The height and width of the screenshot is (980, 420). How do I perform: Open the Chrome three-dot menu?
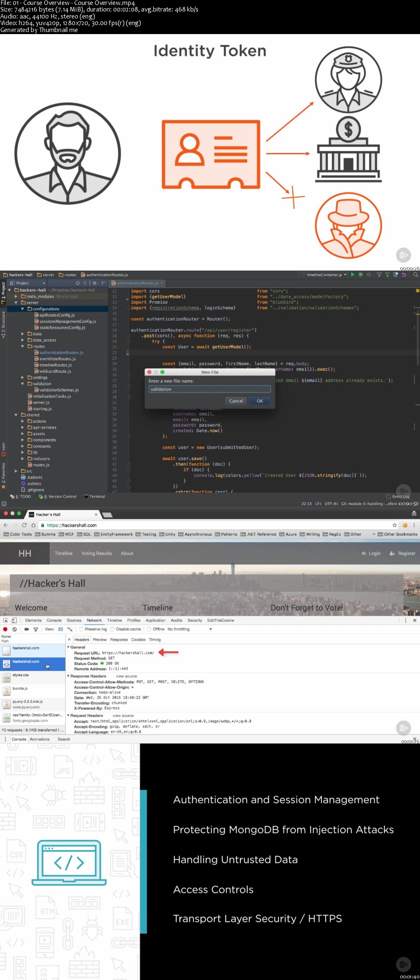[x=414, y=525]
